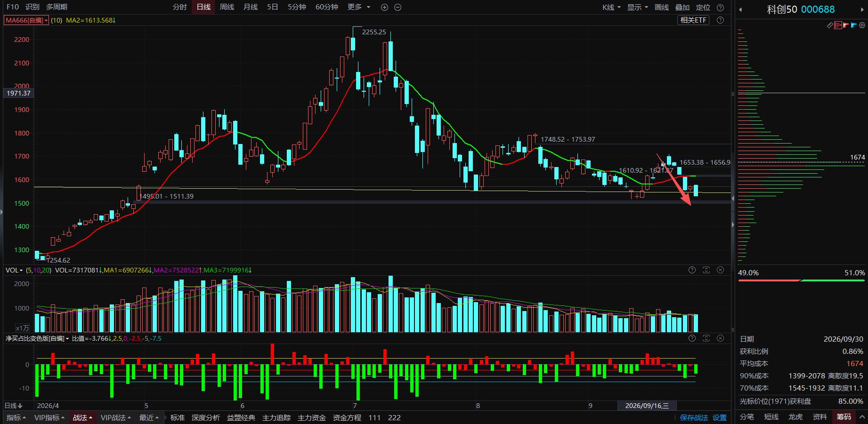
Task: Click the 画线 drawing button
Action: click(x=662, y=7)
